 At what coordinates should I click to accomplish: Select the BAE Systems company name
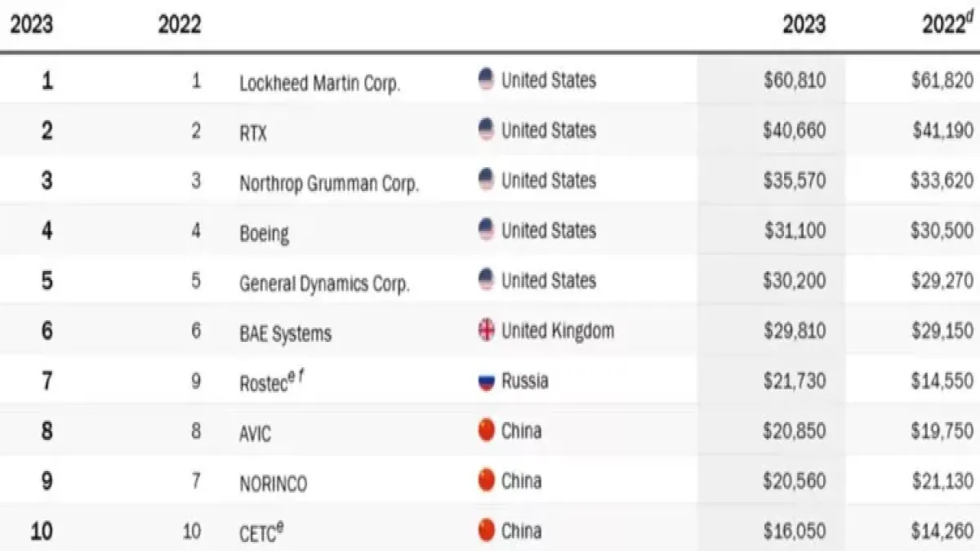(285, 333)
